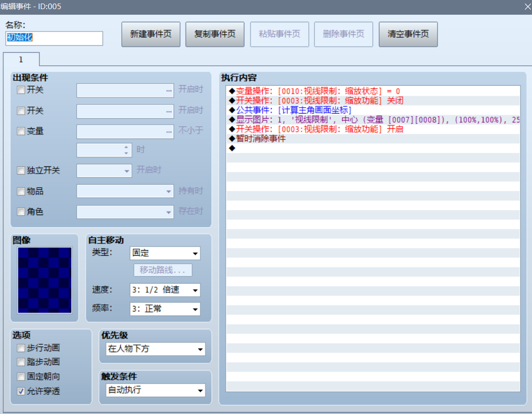Screen dimensions: 532x414
Task: Enable the 独立开关 condition checkbox
Action: pos(21,170)
